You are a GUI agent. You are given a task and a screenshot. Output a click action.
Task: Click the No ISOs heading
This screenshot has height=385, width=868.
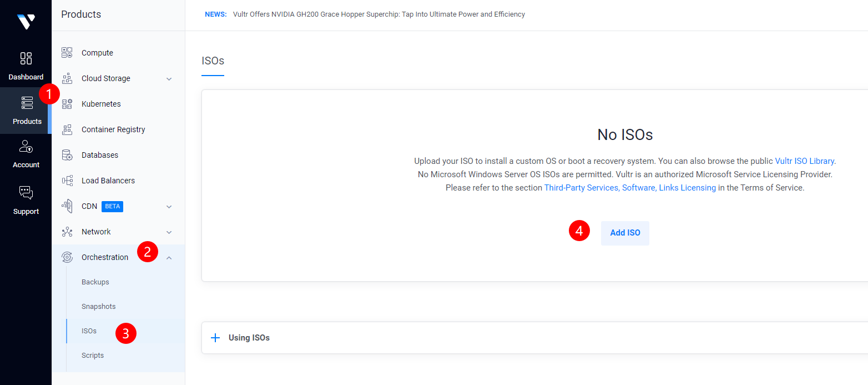[x=625, y=134]
